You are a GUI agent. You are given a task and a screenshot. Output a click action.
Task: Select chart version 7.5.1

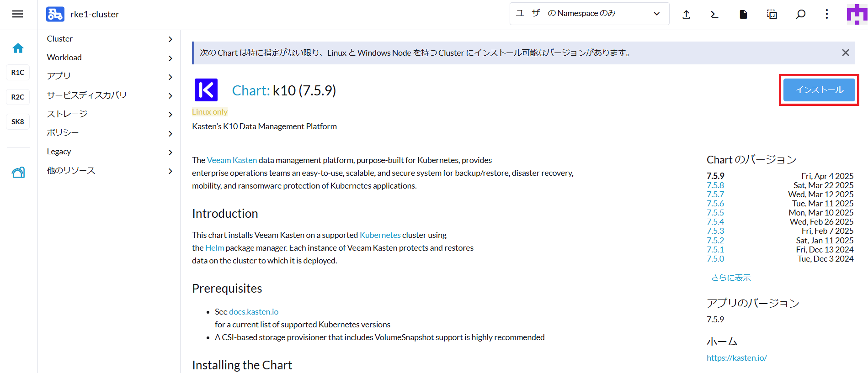(x=715, y=249)
